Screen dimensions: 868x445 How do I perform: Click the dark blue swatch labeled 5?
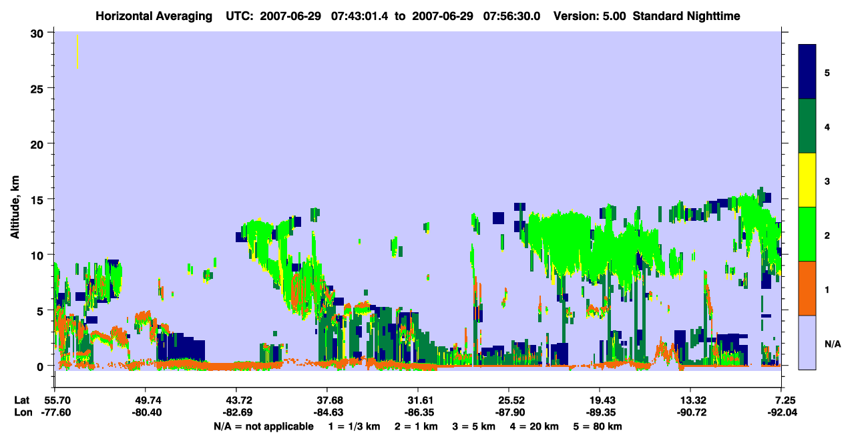[807, 71]
